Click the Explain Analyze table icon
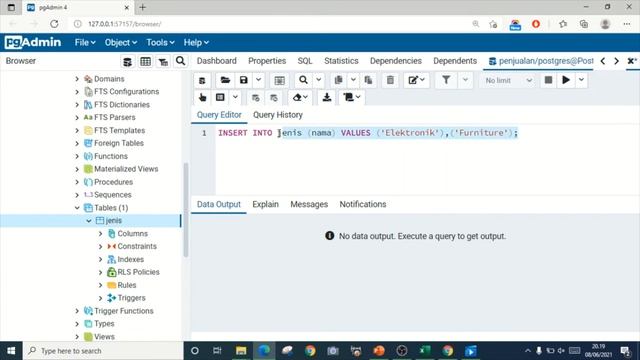The width and height of the screenshot is (640, 360). (x=220, y=98)
